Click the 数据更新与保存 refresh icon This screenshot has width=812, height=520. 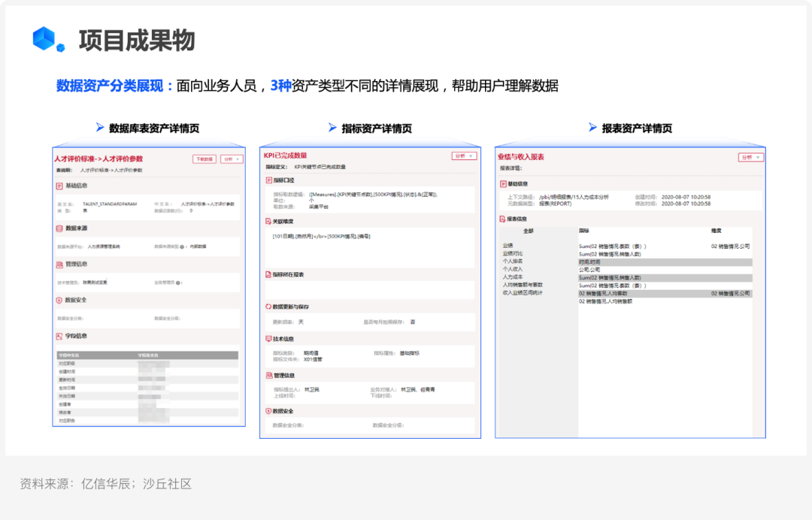(268, 307)
